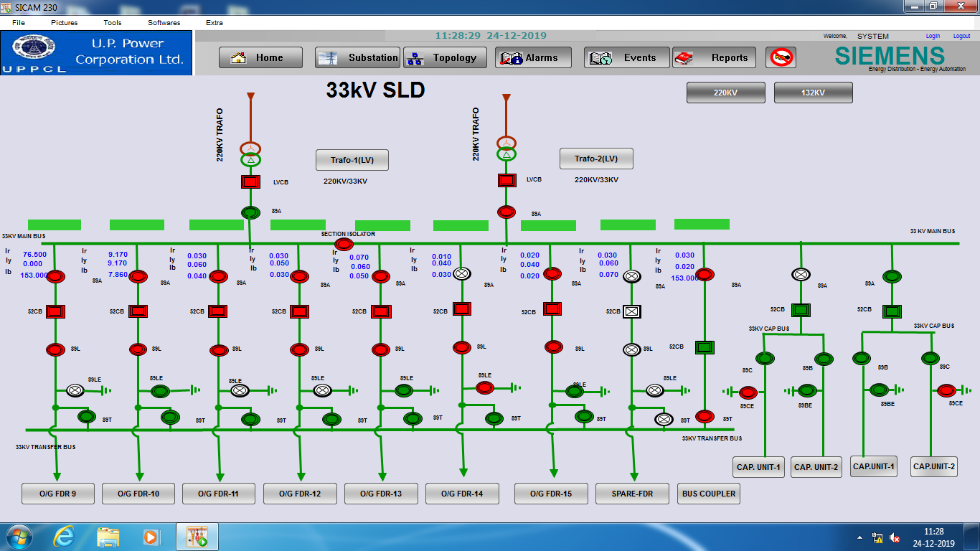Select the Trafo-1 LVCB breaker symbol
Screen dimensions: 980x551
[x=250, y=182]
